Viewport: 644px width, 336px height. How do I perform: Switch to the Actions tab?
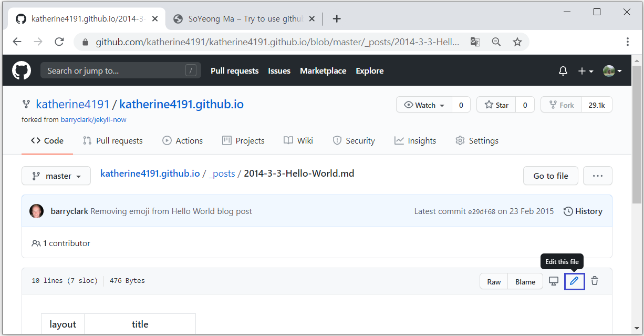pos(183,140)
